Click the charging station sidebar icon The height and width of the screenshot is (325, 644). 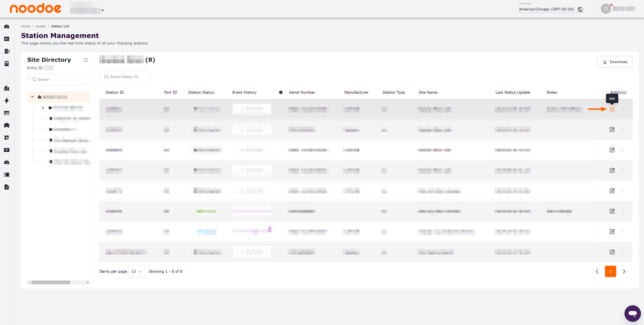tap(7, 51)
